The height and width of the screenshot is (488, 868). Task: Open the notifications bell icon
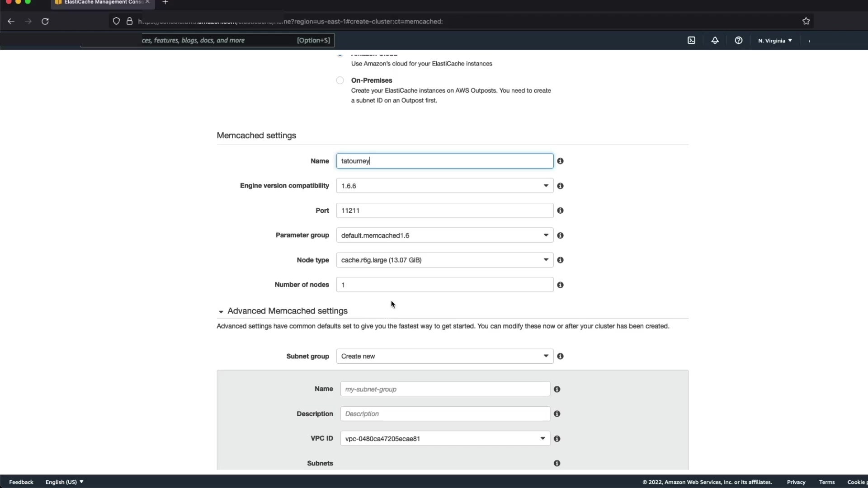(x=715, y=40)
